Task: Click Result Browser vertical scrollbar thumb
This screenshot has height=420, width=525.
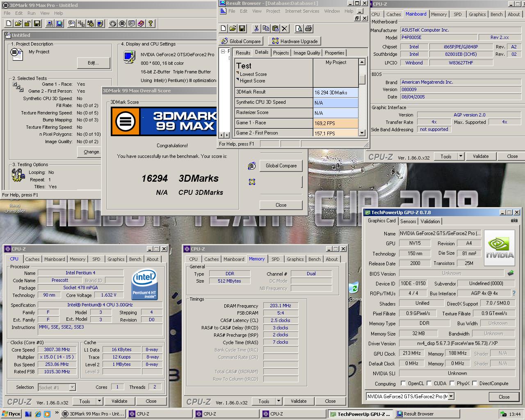Action: tap(362, 79)
